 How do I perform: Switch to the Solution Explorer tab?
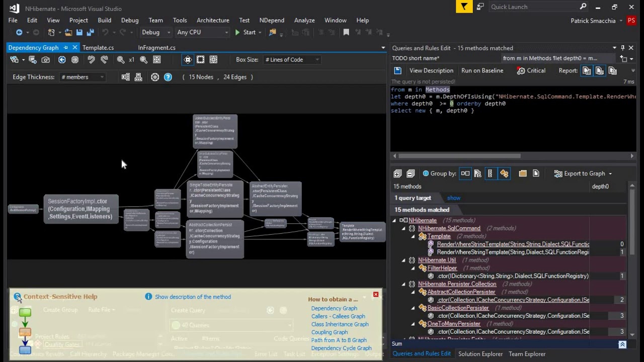(x=480, y=354)
